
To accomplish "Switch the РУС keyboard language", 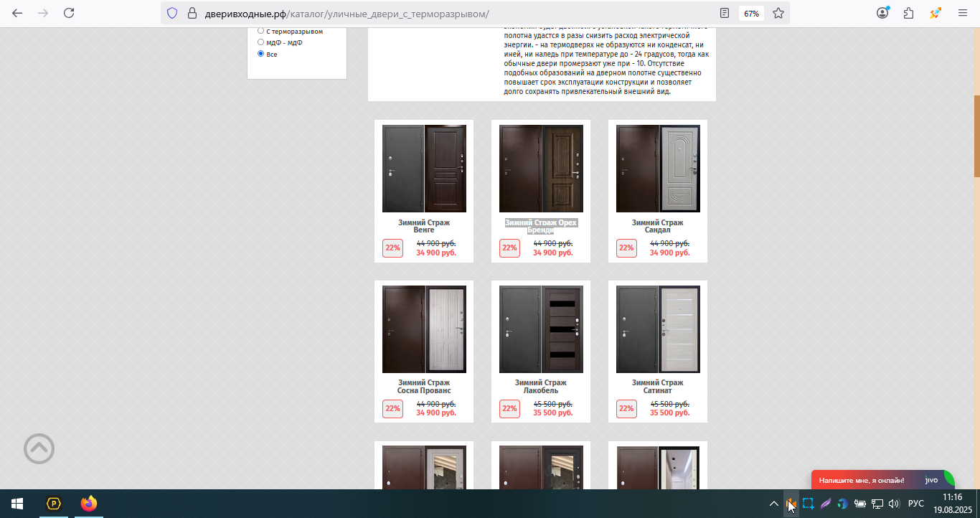I will pos(916,504).
